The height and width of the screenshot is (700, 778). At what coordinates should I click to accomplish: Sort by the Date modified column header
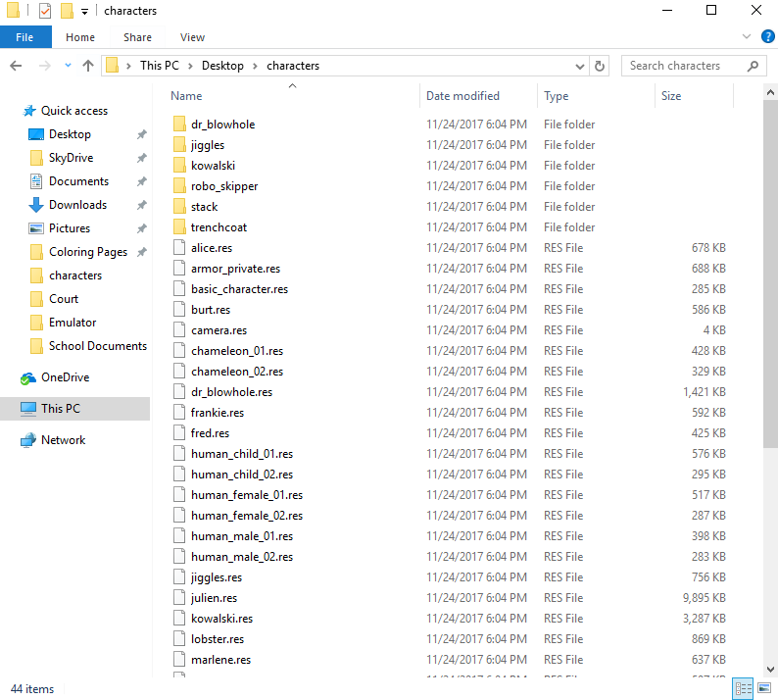coord(462,96)
